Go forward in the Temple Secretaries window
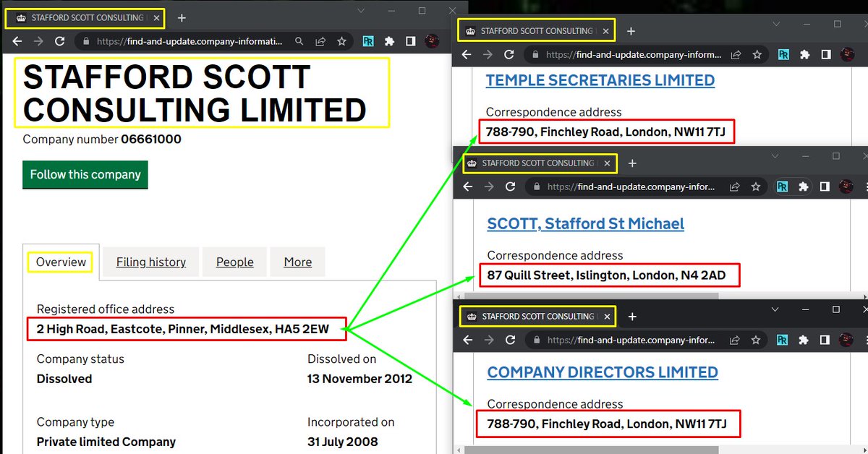Viewport: 868px width, 454px height. tap(488, 54)
